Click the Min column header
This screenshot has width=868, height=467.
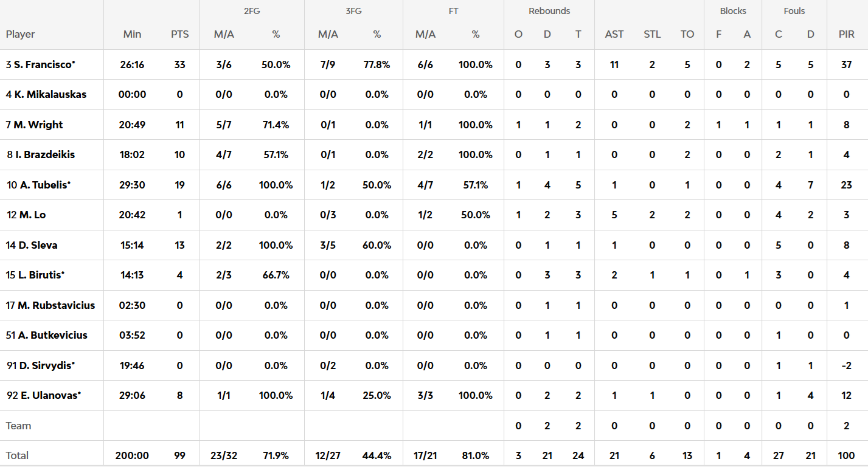coord(132,34)
